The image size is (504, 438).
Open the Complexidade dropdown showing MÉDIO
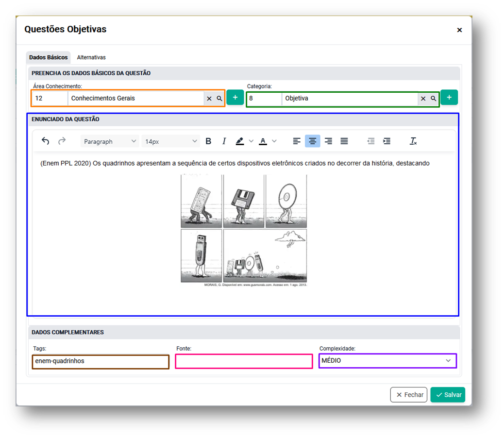pyautogui.click(x=387, y=361)
